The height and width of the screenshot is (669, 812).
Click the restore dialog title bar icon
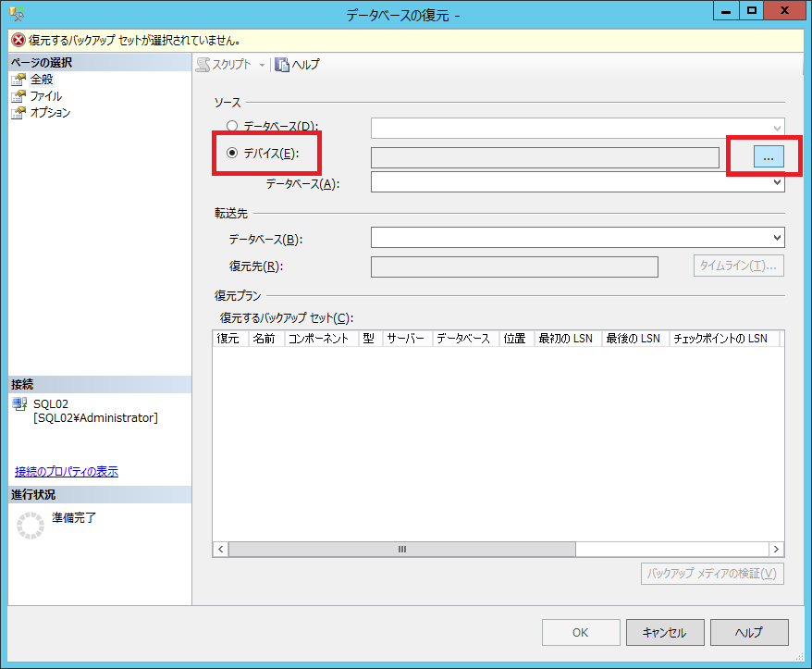(x=18, y=15)
